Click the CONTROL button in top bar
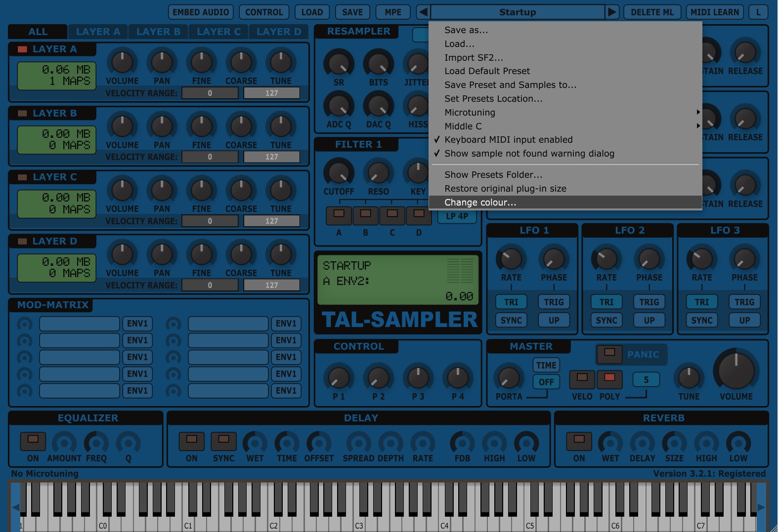Screen dimensions: 779x532 pos(264,12)
